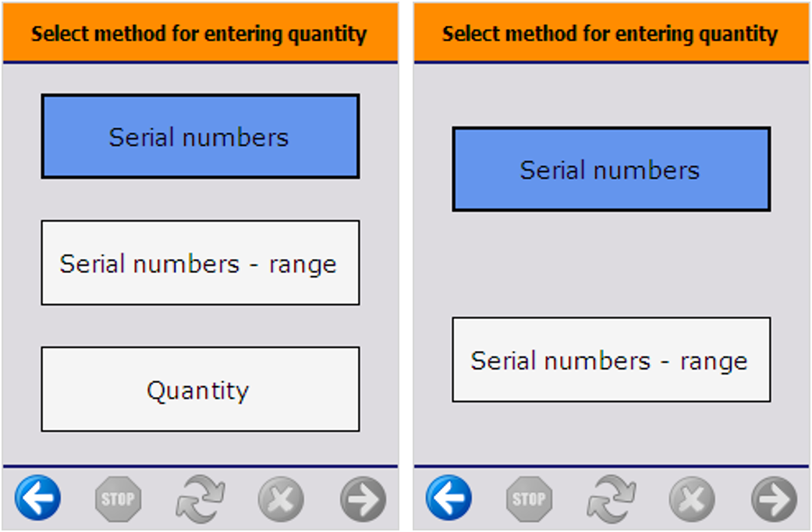Click the gray forward arrow in right panel
This screenshot has width=812, height=532.
click(774, 498)
